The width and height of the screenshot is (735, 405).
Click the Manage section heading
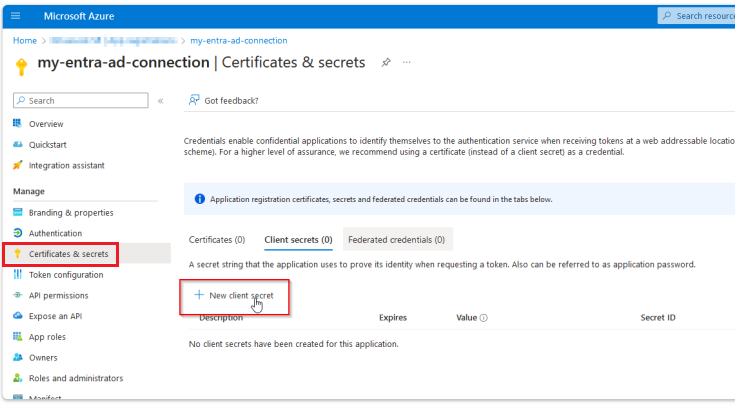point(29,191)
